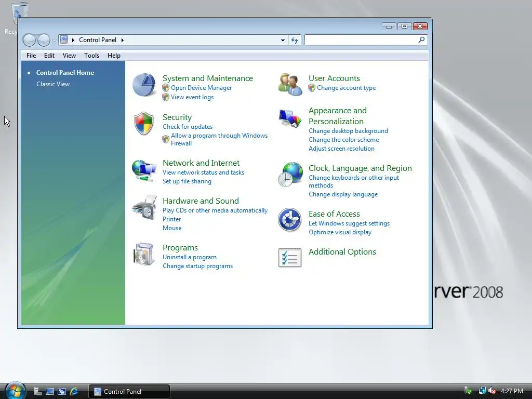532x399 pixels.
Task: Switch to Classic View
Action: click(x=53, y=84)
